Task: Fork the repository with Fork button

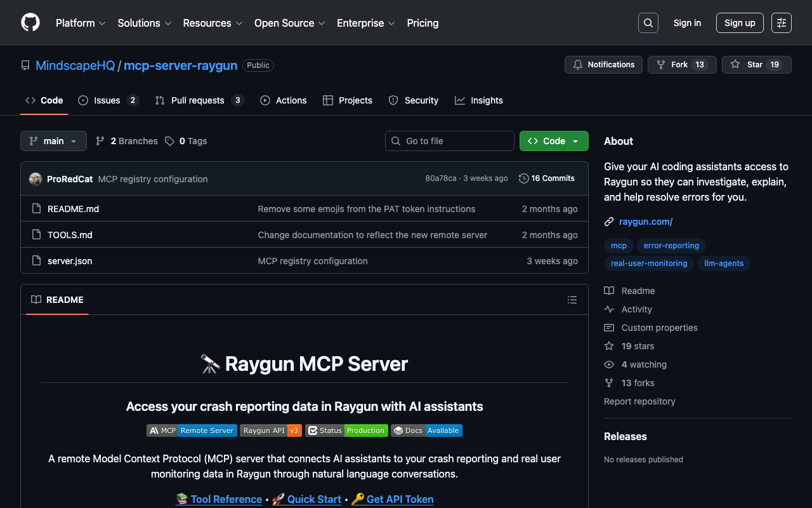Action: [x=681, y=65]
